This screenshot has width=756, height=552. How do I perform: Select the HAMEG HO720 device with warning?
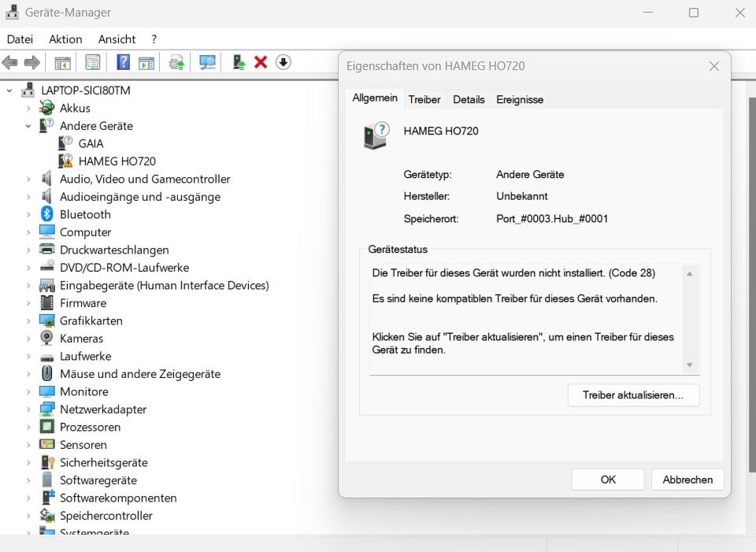(x=117, y=161)
